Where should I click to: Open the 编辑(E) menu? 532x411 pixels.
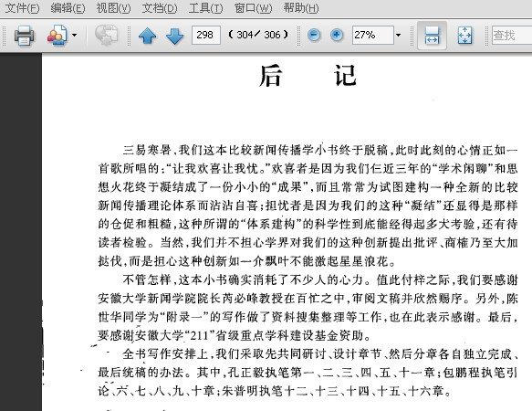(x=68, y=8)
